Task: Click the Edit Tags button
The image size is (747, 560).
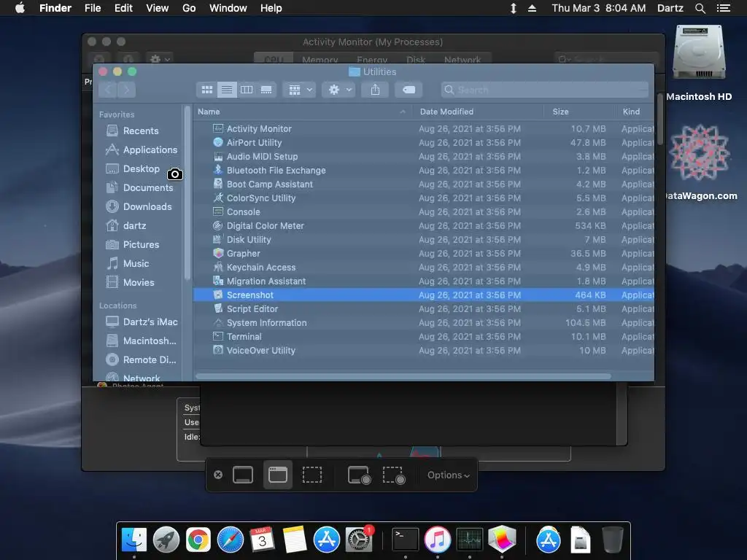Action: point(409,90)
